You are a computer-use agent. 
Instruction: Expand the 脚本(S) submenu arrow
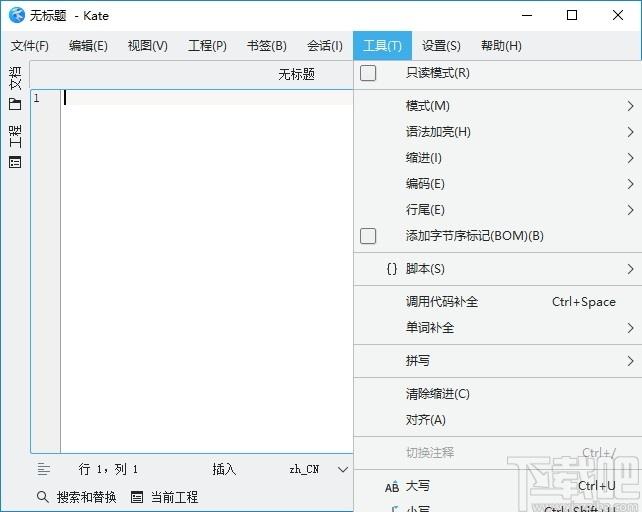tap(630, 269)
